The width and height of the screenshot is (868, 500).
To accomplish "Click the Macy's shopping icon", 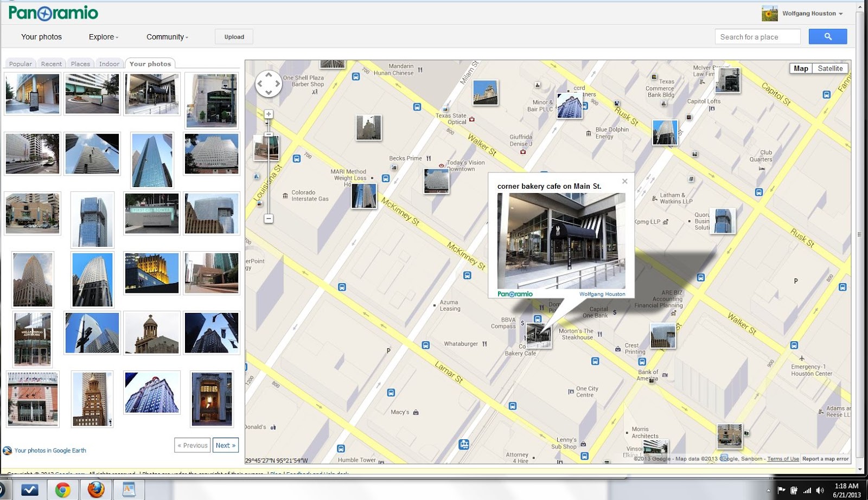I will [x=416, y=412].
